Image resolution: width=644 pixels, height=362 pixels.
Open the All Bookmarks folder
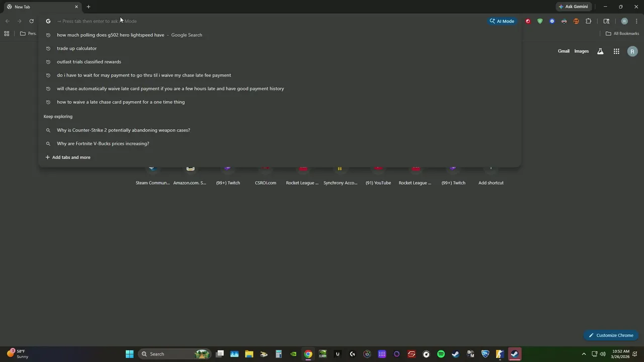pos(622,34)
